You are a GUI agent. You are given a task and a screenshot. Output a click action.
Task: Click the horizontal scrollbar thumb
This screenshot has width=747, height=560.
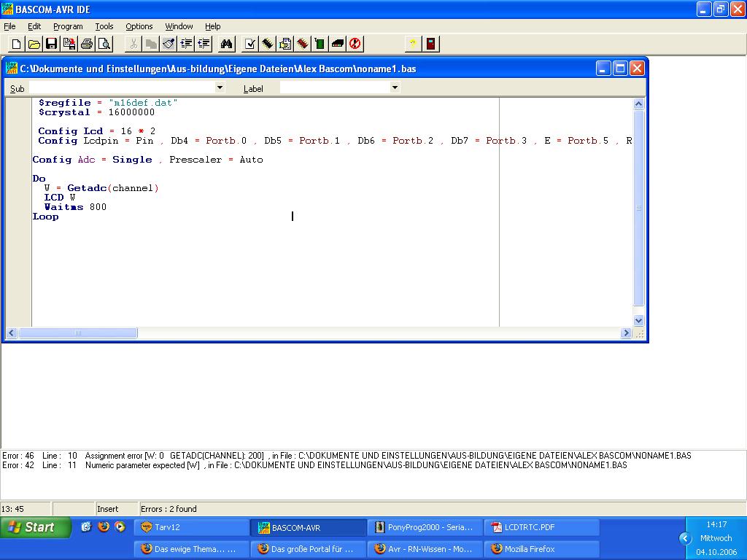point(77,332)
